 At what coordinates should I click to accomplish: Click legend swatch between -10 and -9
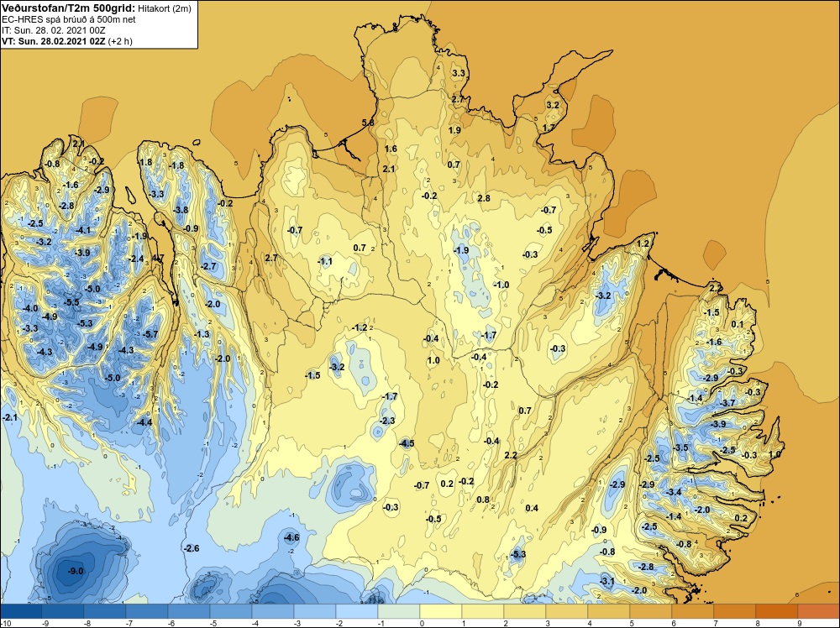(x=21, y=611)
